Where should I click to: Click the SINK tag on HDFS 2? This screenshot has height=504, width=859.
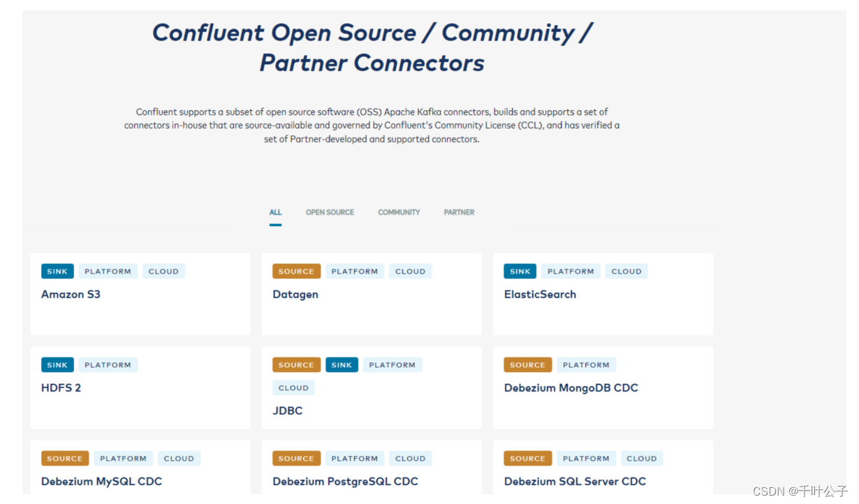point(57,365)
